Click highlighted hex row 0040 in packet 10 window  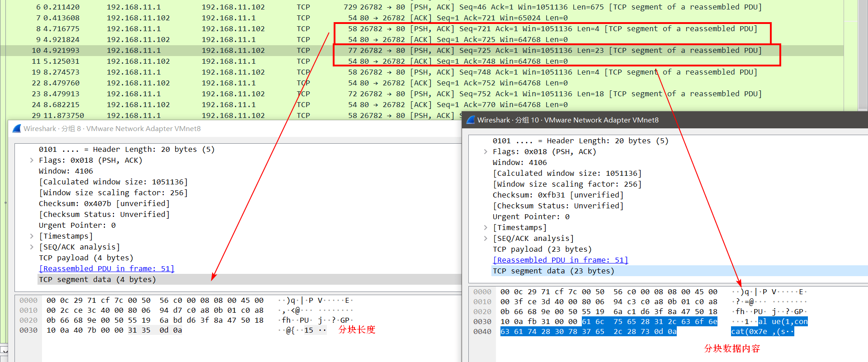[589, 332]
